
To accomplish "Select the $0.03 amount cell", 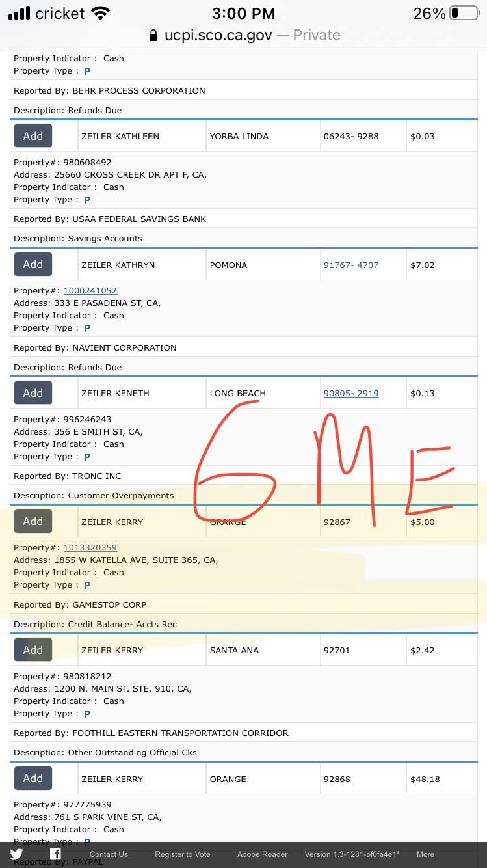I will click(442, 136).
